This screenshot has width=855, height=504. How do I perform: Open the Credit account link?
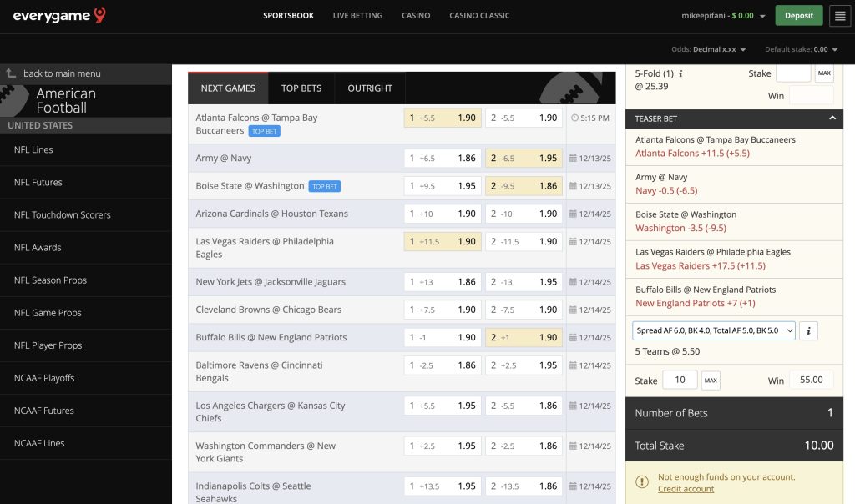[686, 488]
